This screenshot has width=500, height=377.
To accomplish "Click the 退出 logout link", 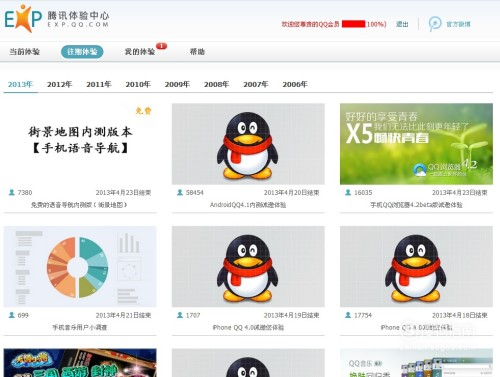I will (402, 24).
